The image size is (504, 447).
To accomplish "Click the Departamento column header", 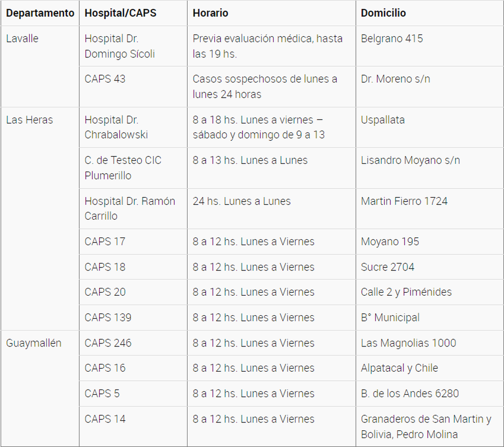I will click(x=40, y=13).
